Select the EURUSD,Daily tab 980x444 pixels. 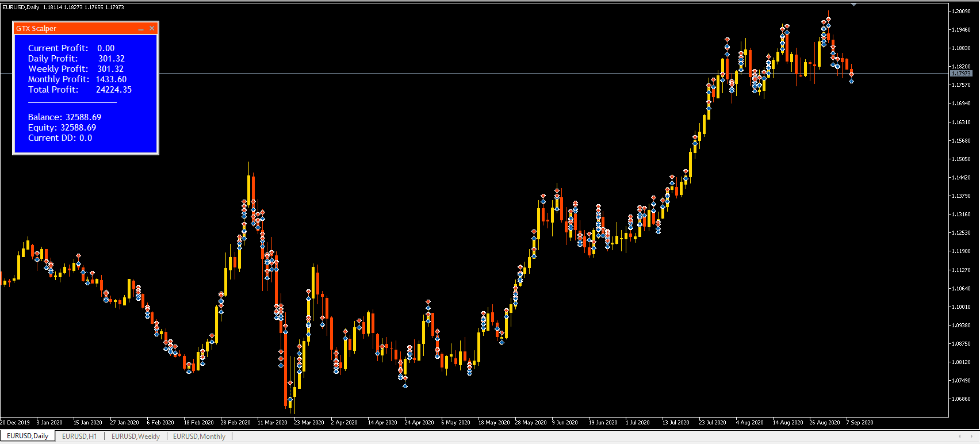[x=28, y=436]
